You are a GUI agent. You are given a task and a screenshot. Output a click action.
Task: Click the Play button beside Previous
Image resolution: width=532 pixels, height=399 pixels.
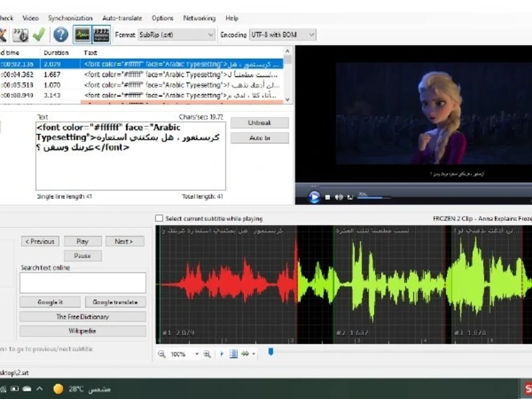(82, 241)
